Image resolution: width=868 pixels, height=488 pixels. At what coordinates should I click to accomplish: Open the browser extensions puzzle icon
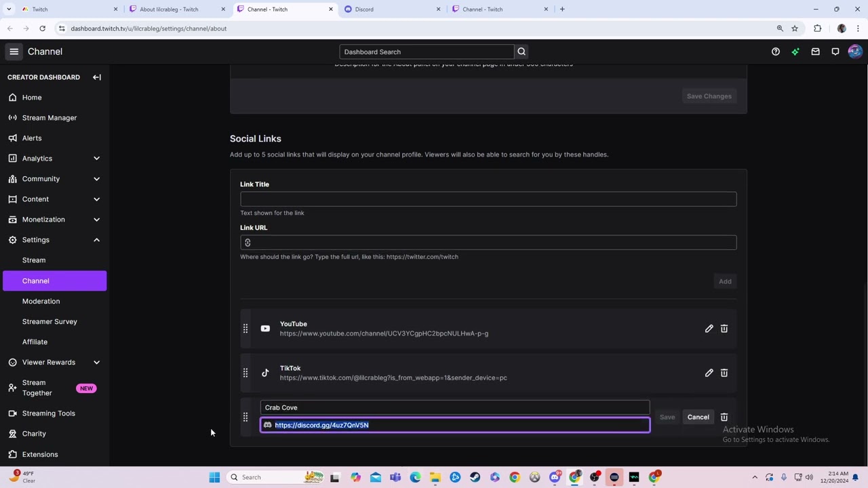pos(817,28)
